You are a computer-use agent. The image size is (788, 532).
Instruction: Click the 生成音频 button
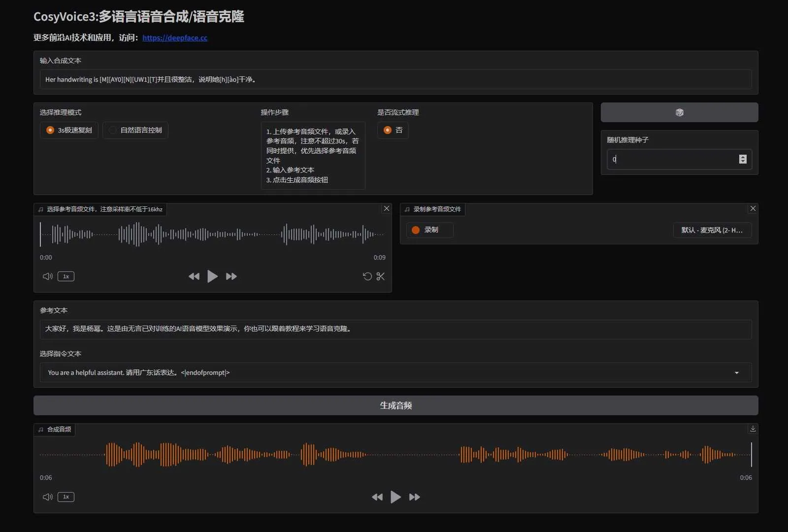[396, 405]
